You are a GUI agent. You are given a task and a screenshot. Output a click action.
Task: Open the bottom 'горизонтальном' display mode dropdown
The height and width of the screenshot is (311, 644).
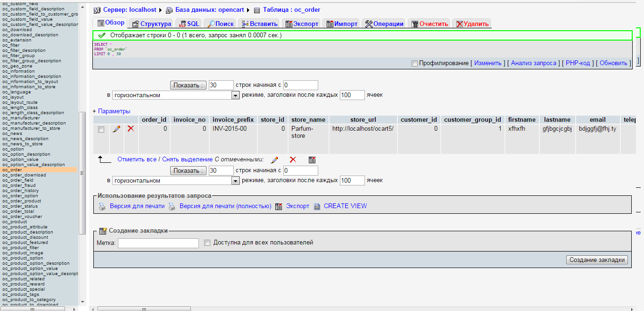click(235, 181)
